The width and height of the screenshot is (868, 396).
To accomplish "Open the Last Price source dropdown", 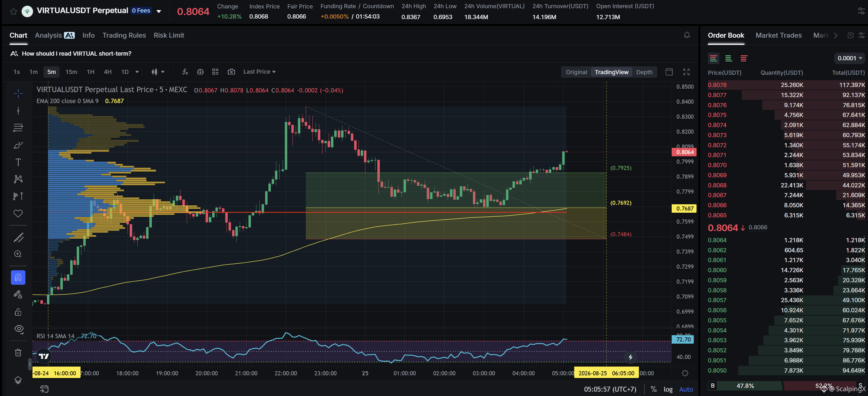I will point(259,72).
